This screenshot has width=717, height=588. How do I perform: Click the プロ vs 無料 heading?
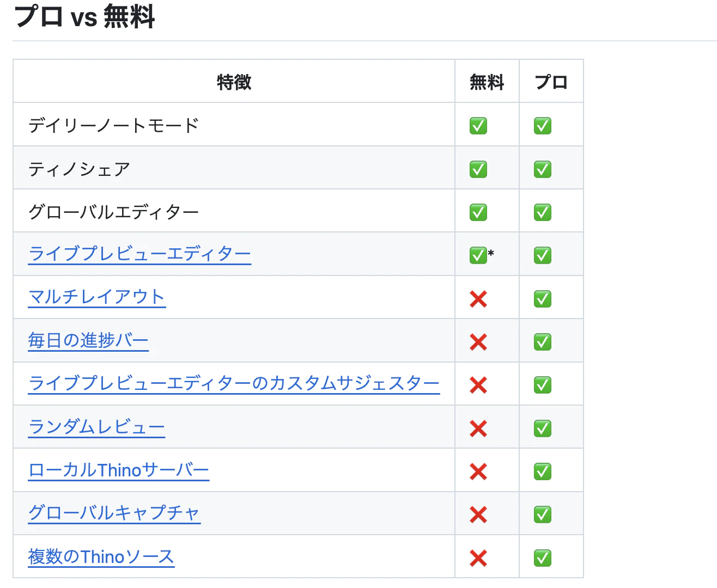point(84,16)
